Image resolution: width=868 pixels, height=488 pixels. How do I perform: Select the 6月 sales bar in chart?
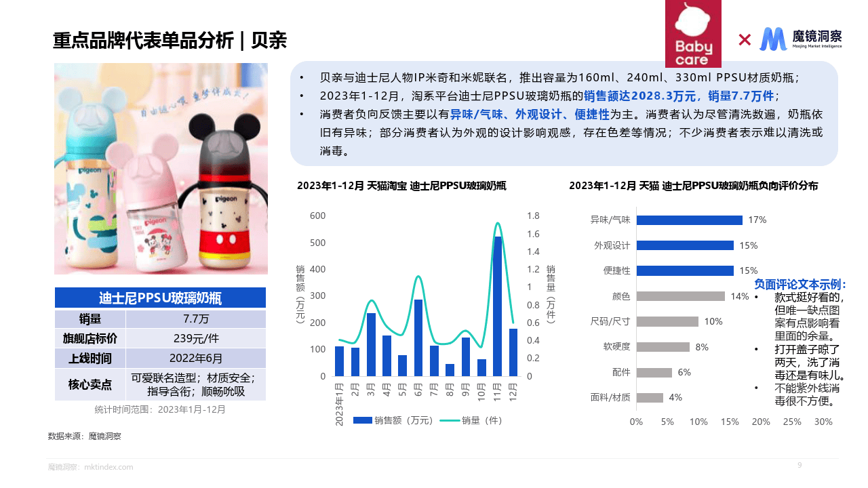(x=418, y=338)
